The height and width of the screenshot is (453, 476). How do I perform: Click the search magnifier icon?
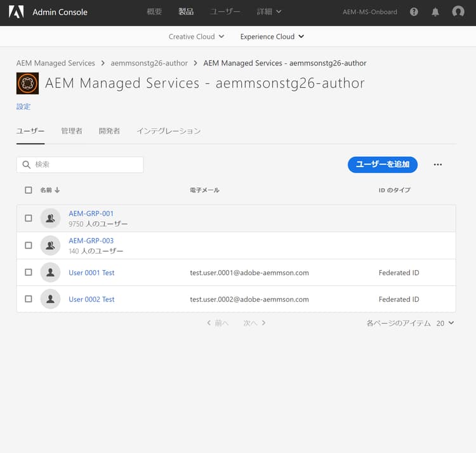27,165
